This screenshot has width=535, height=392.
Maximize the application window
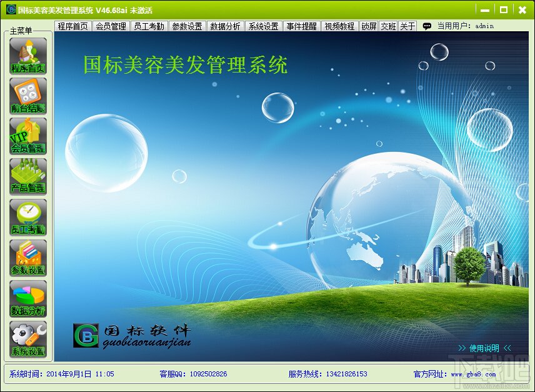(504, 10)
